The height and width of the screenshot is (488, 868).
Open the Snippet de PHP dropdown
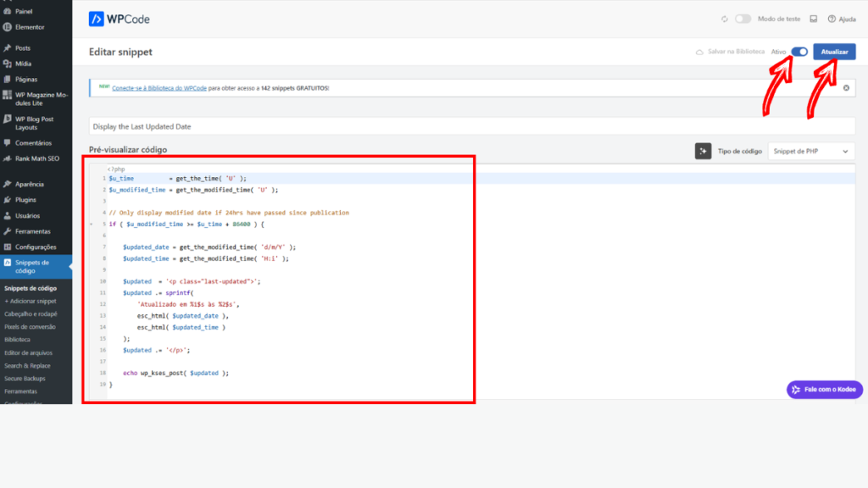(x=811, y=151)
